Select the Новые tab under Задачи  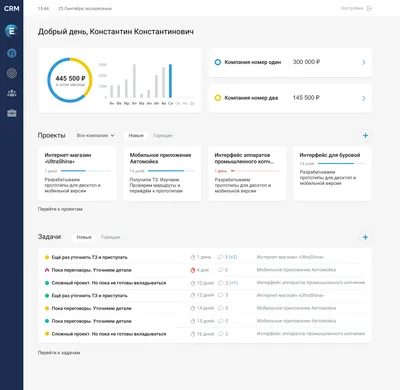[x=84, y=237]
